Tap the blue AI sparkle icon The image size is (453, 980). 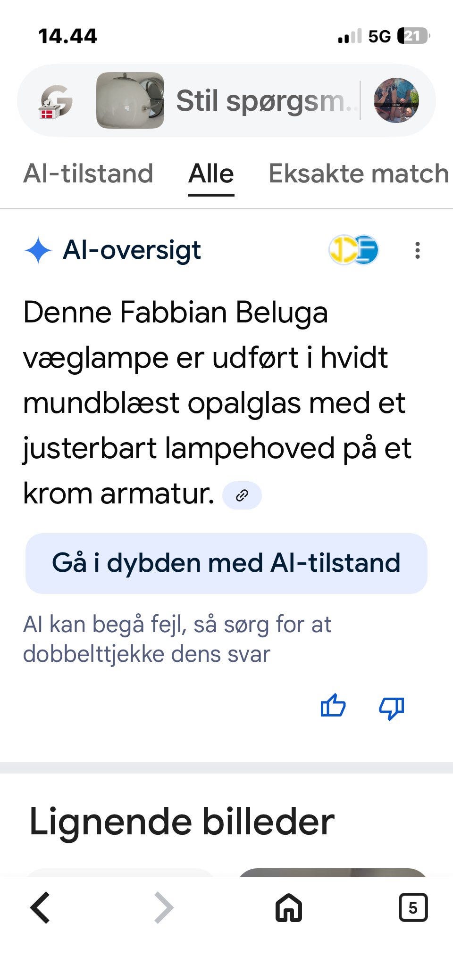pos(38,250)
